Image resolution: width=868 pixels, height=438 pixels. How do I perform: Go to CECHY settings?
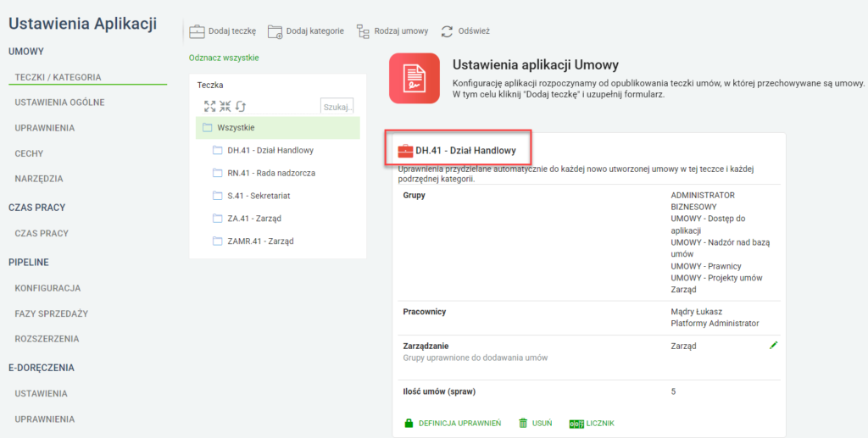(30, 153)
